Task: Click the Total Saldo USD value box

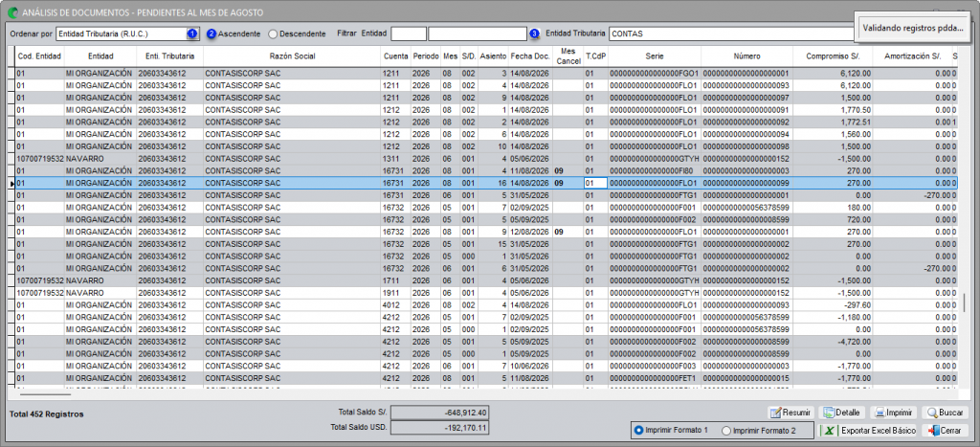Action: pyautogui.click(x=440, y=428)
